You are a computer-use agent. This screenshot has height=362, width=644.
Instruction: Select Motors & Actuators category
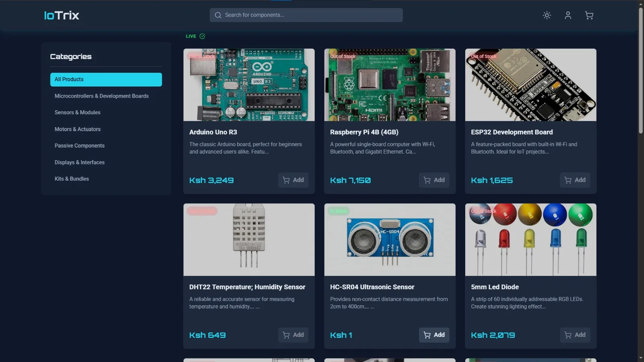tap(106, 129)
